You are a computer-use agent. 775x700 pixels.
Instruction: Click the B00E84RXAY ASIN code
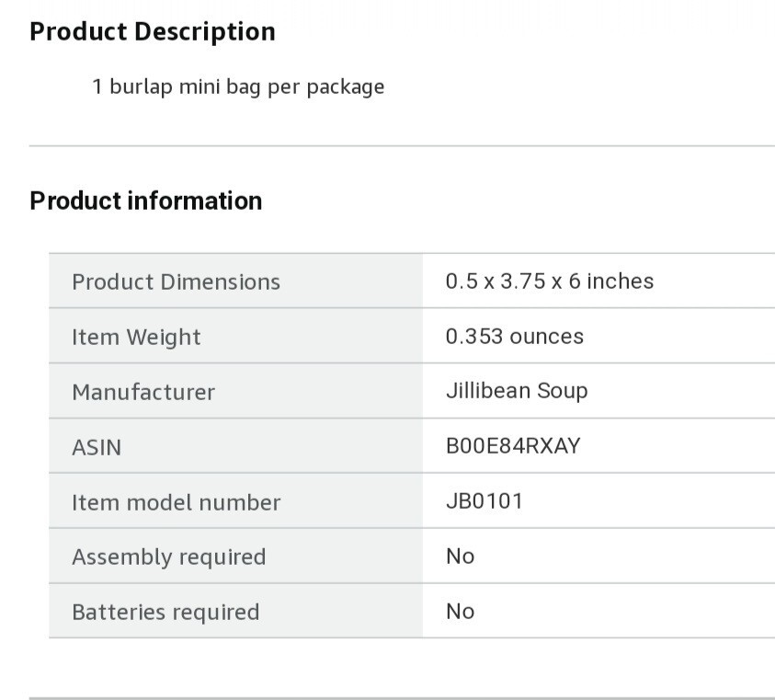[512, 447]
